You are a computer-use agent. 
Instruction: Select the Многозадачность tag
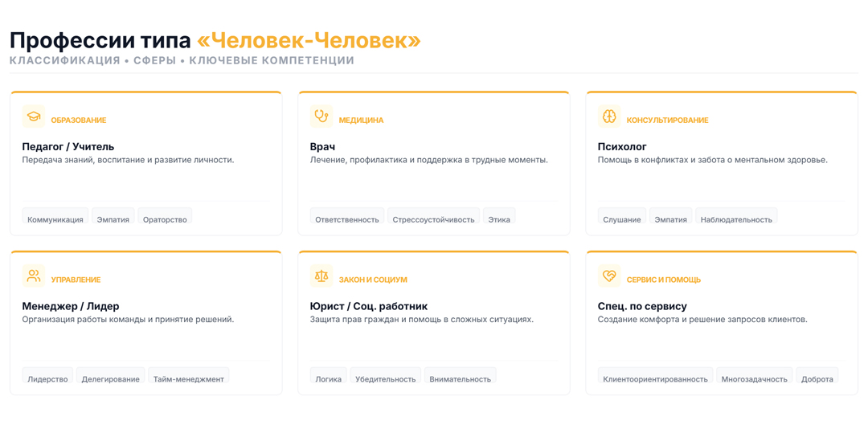tap(754, 378)
